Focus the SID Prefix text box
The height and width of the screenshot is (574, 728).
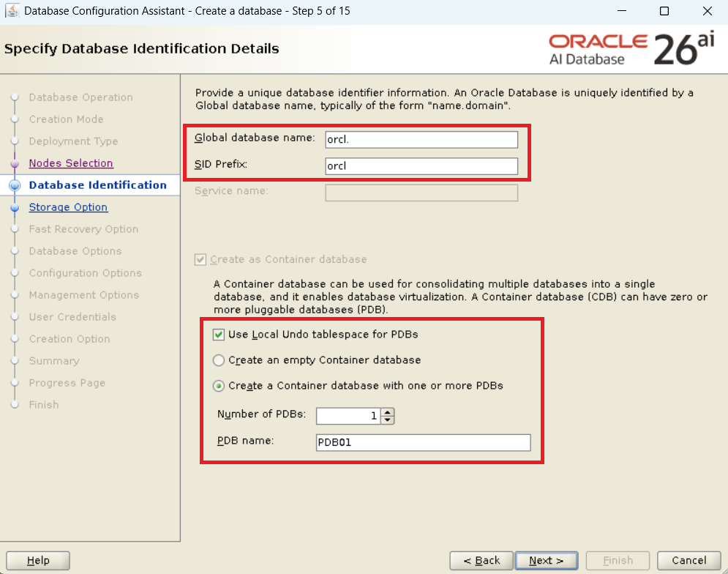click(x=421, y=166)
